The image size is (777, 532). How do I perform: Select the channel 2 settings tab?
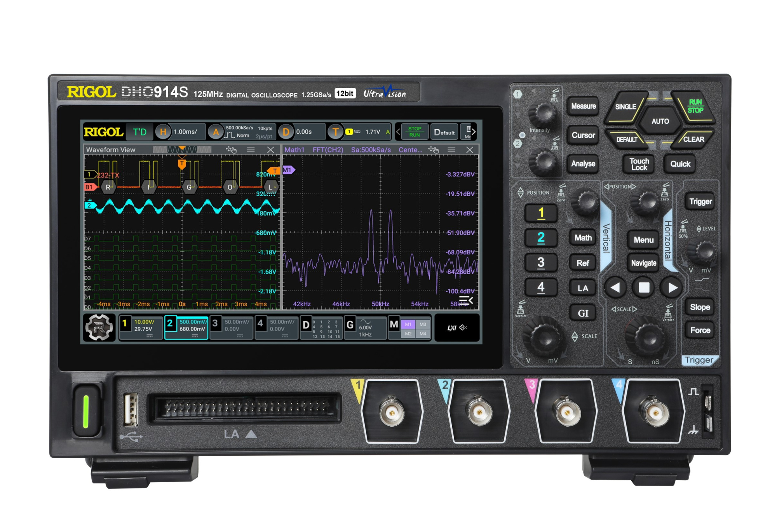pyautogui.click(x=186, y=327)
